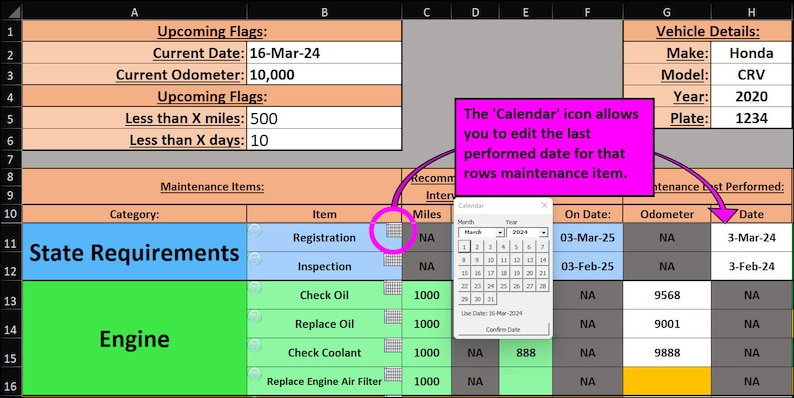This screenshot has height=398, width=794.
Task: Pick day 16 in the Calendar popup
Action: 477,273
